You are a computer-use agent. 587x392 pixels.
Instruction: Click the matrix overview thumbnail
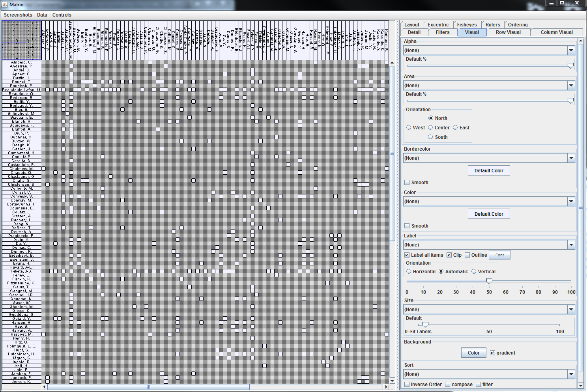tap(22, 40)
